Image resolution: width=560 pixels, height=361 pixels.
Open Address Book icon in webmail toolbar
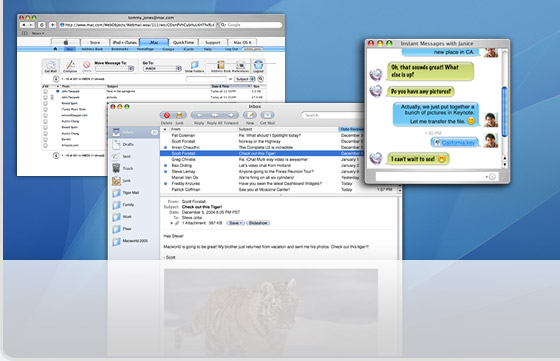(221, 66)
